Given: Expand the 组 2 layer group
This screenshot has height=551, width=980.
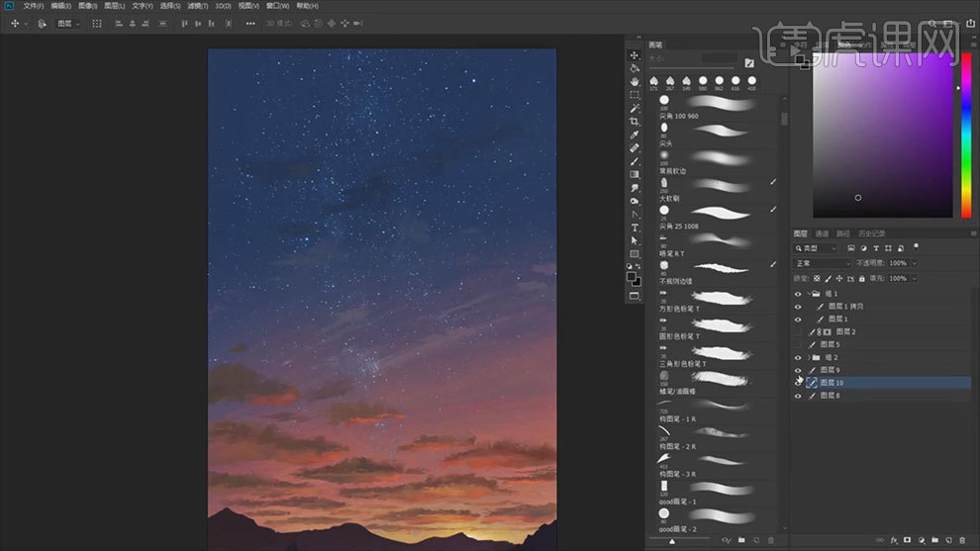Looking at the screenshot, I should point(810,357).
